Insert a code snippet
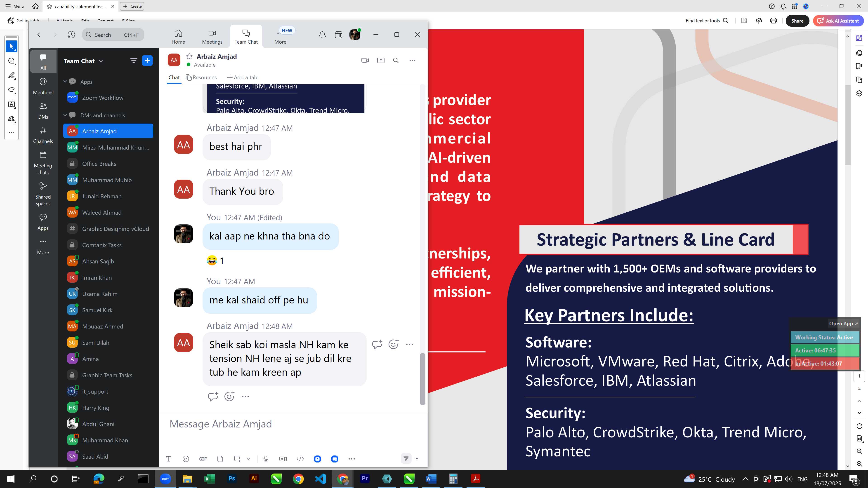 click(x=300, y=459)
